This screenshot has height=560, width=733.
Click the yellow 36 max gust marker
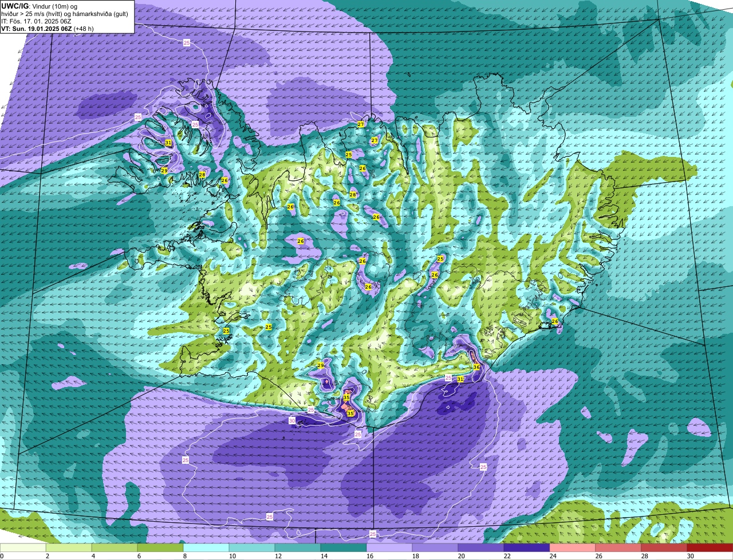(476, 367)
